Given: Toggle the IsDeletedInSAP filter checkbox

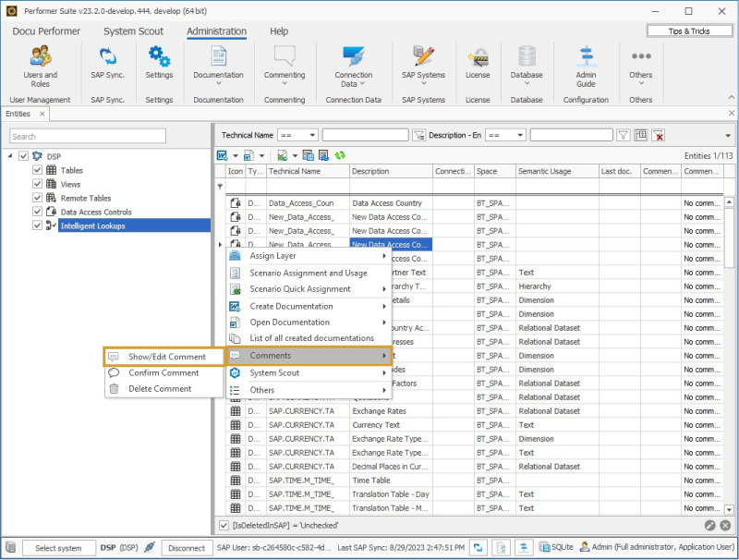Looking at the screenshot, I should coord(224,525).
